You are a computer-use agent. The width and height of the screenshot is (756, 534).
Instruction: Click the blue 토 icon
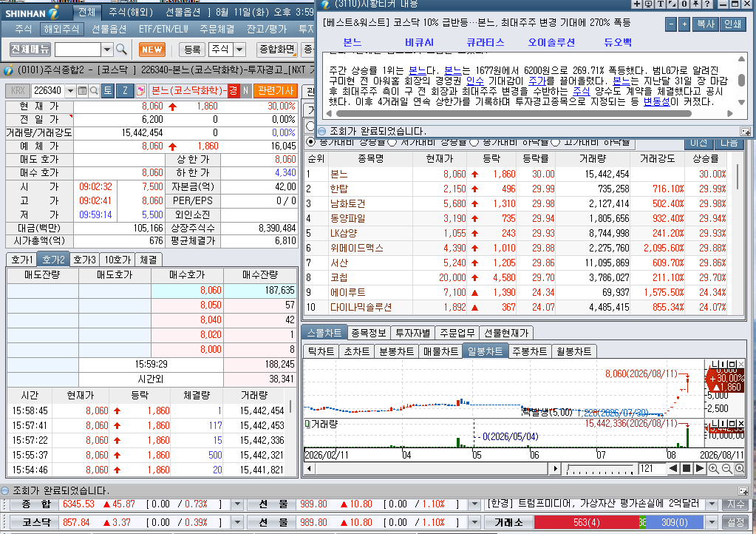pyautogui.click(x=107, y=91)
